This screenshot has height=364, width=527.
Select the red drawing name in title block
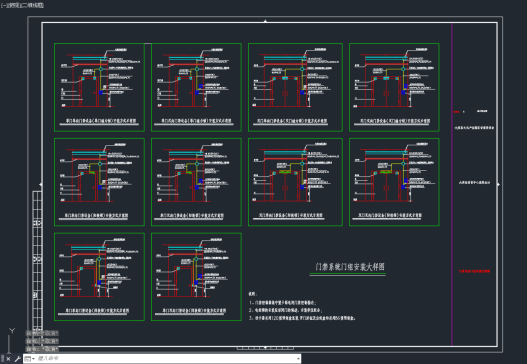pyautogui.click(x=474, y=271)
